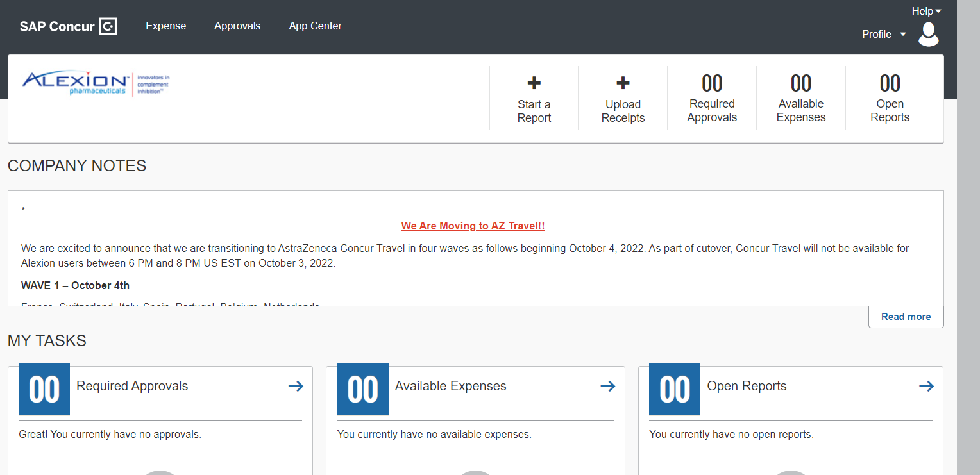The height and width of the screenshot is (475, 980).
Task: Click text 'You currently have no approvals'
Action: (126, 435)
